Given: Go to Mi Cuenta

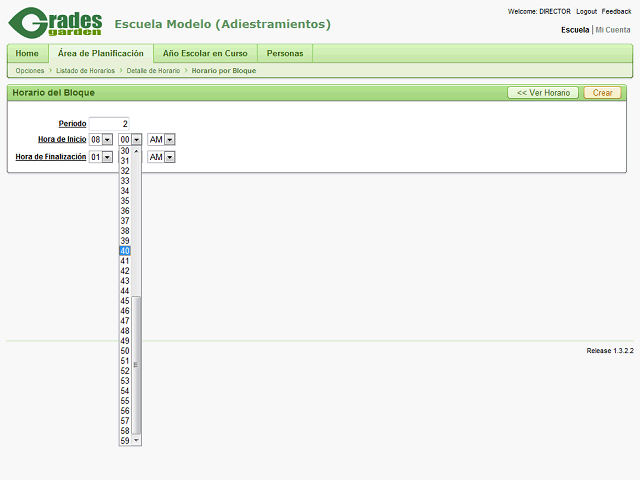Looking at the screenshot, I should click(x=613, y=30).
